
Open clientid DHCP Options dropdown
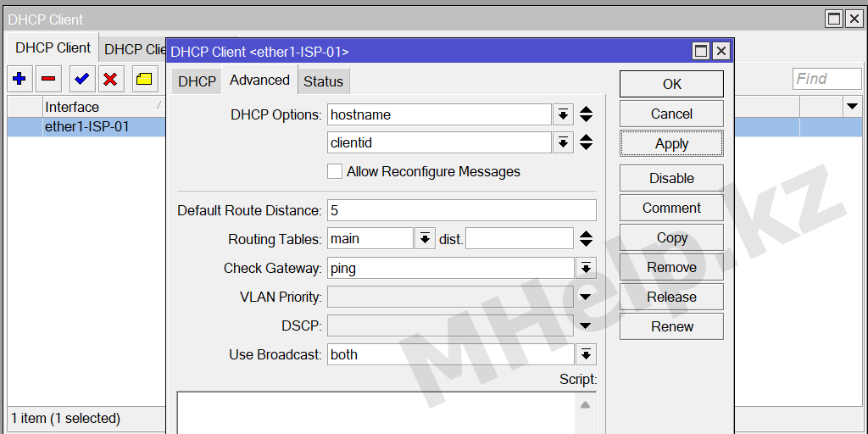coord(563,142)
